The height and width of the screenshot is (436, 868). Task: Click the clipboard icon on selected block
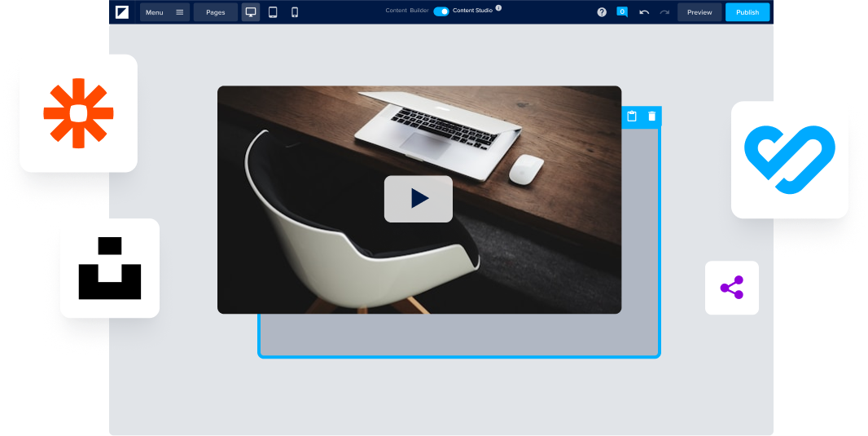coord(632,117)
